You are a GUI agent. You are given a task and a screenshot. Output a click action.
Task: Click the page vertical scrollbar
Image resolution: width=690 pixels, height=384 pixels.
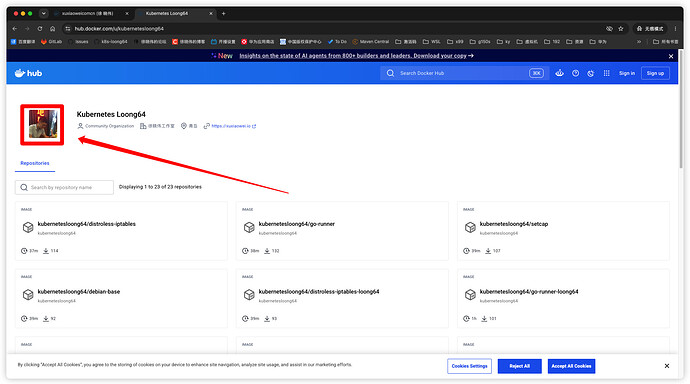[681, 109]
